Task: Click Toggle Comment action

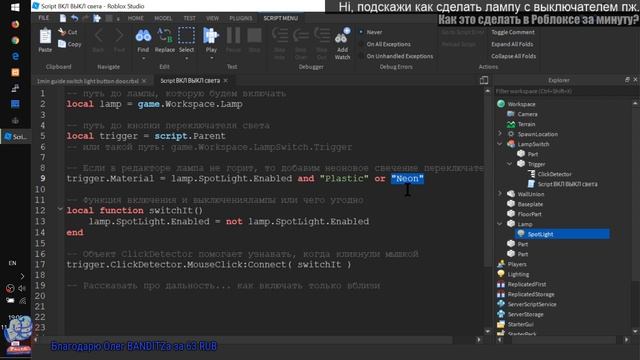Action: click(513, 32)
